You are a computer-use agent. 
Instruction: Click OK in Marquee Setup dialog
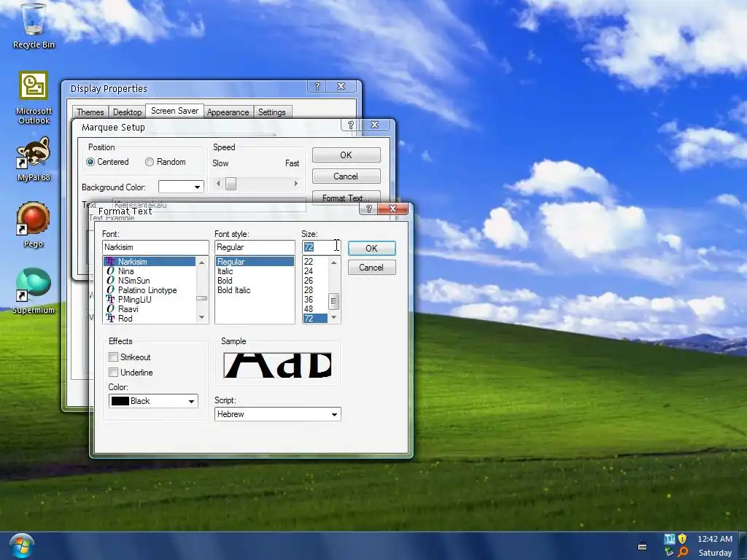pyautogui.click(x=347, y=155)
